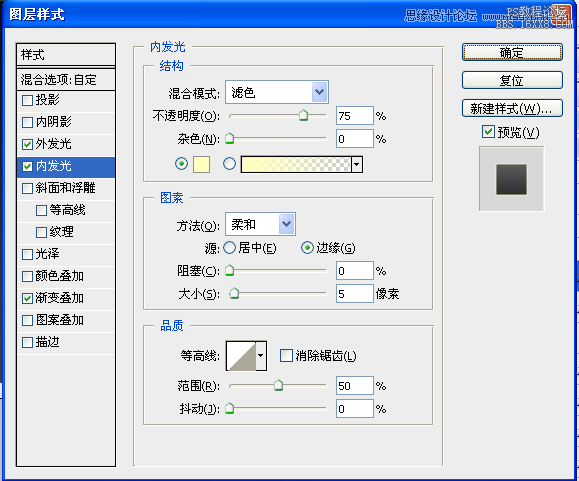Enable the 颜色叠加 checkbox
The image size is (579, 481).
(27, 276)
